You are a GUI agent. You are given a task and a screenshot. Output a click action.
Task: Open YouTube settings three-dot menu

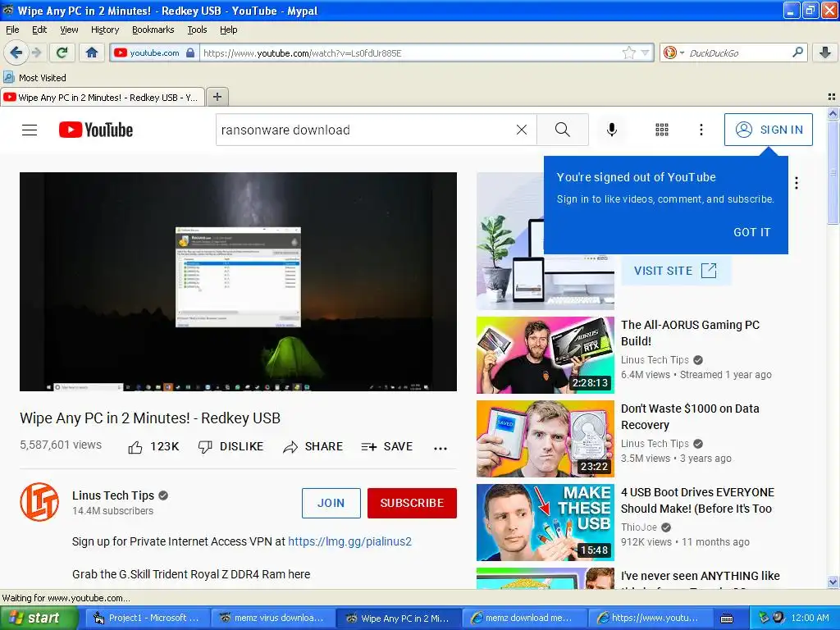[701, 130]
